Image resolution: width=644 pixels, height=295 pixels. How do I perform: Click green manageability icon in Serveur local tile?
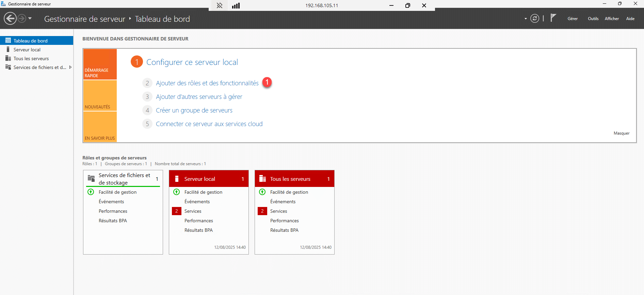click(x=177, y=192)
